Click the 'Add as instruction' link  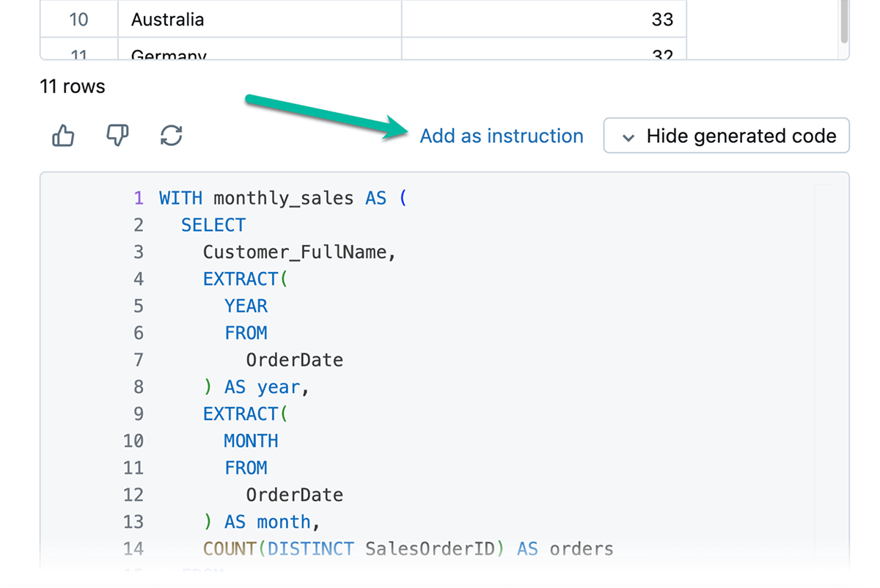click(x=501, y=136)
